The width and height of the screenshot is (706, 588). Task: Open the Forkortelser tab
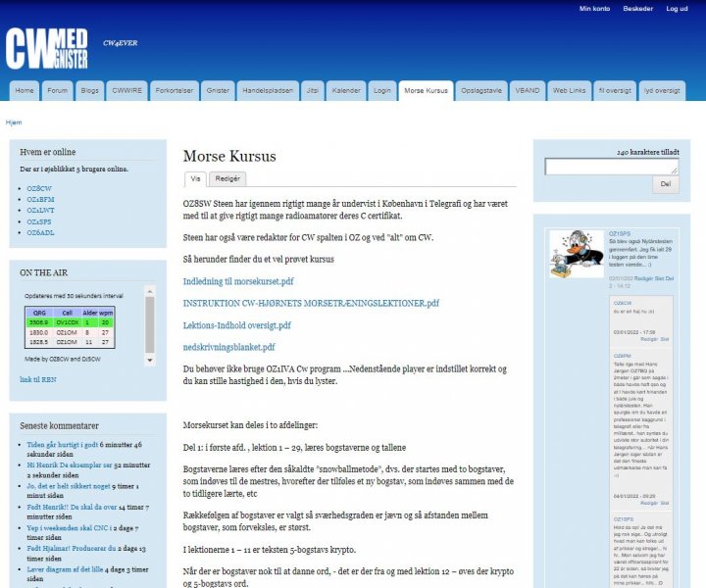[x=175, y=91]
